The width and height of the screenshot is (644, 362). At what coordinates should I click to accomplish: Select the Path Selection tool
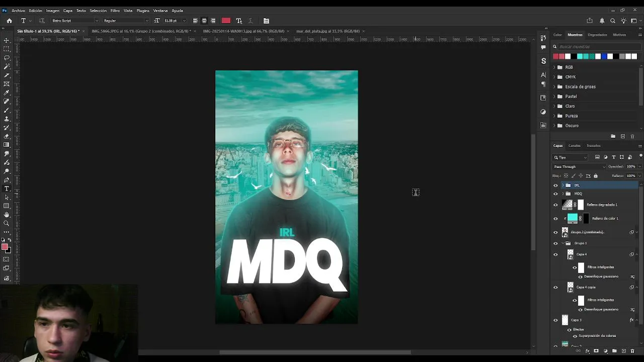tap(7, 197)
